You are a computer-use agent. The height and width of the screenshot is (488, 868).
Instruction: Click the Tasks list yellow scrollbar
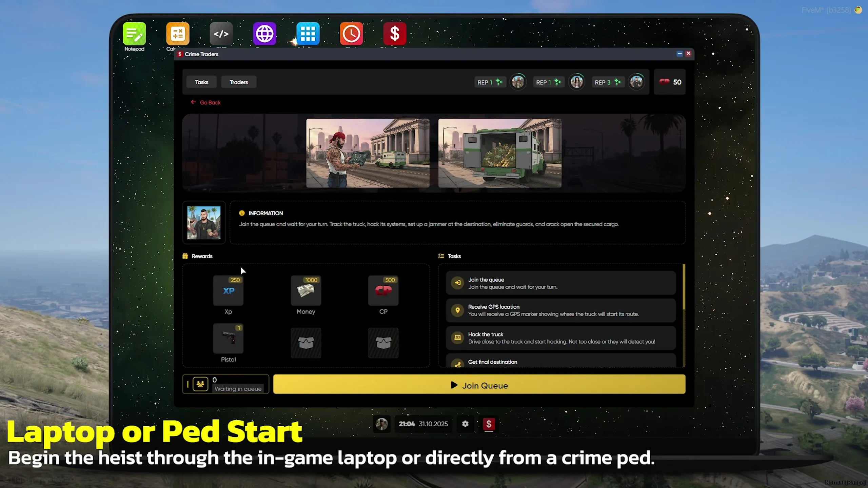pyautogui.click(x=684, y=287)
